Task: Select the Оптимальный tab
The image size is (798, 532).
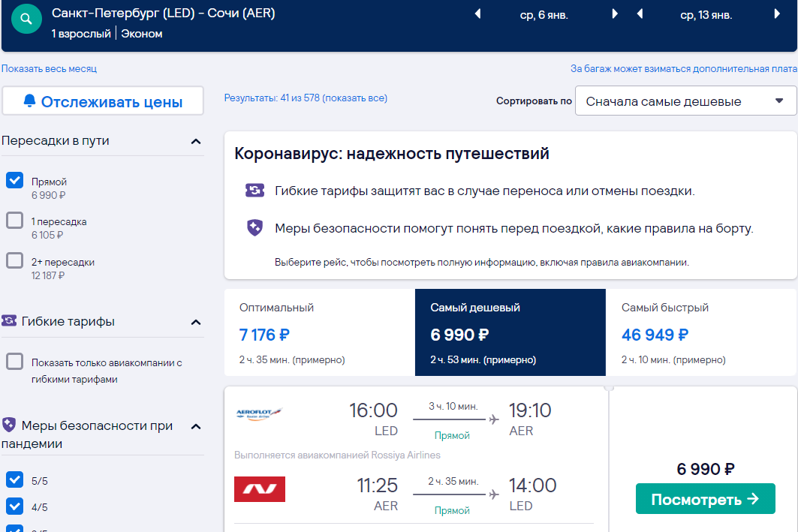Action: pyautogui.click(x=320, y=332)
